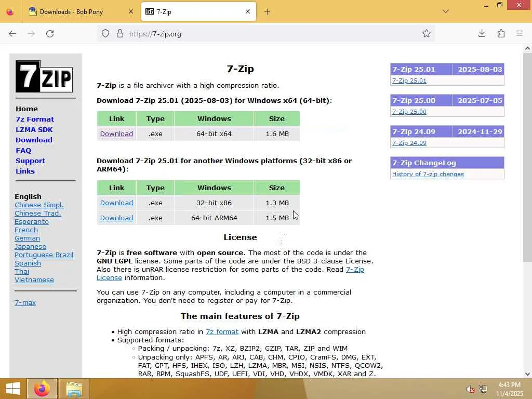
Task: Switch language to Spanish
Action: click(28, 263)
